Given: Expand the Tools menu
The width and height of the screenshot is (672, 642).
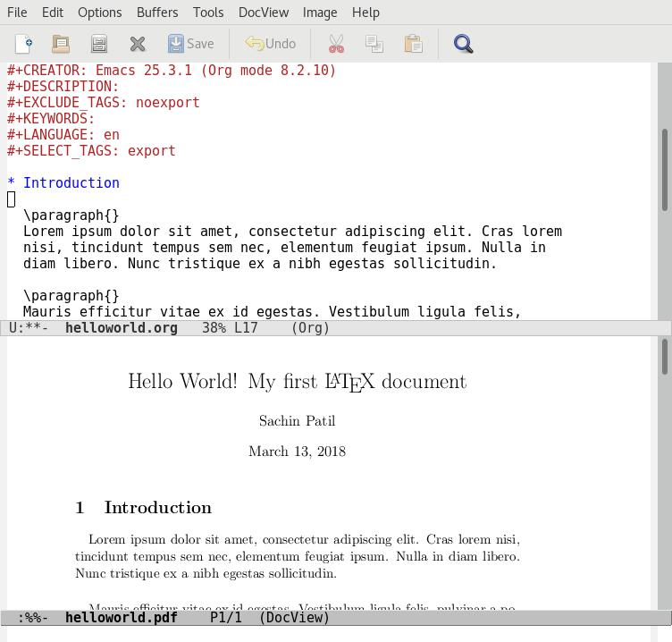Looking at the screenshot, I should (208, 13).
